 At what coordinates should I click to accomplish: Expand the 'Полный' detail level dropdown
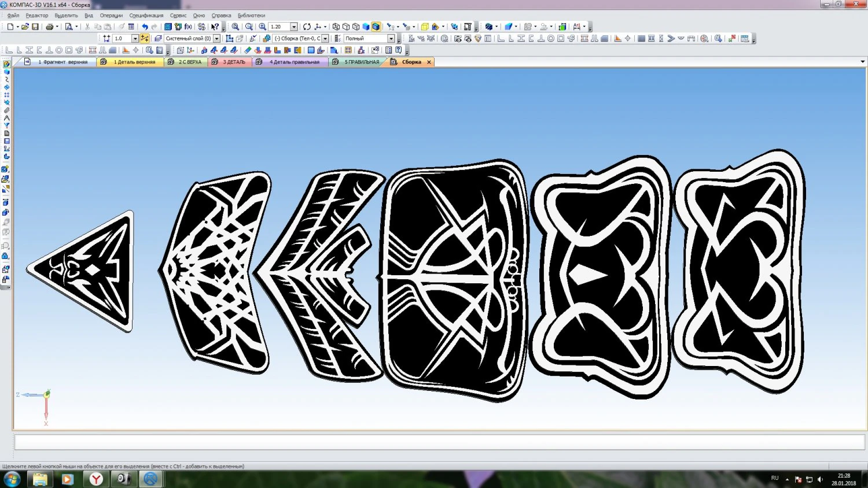click(x=391, y=38)
